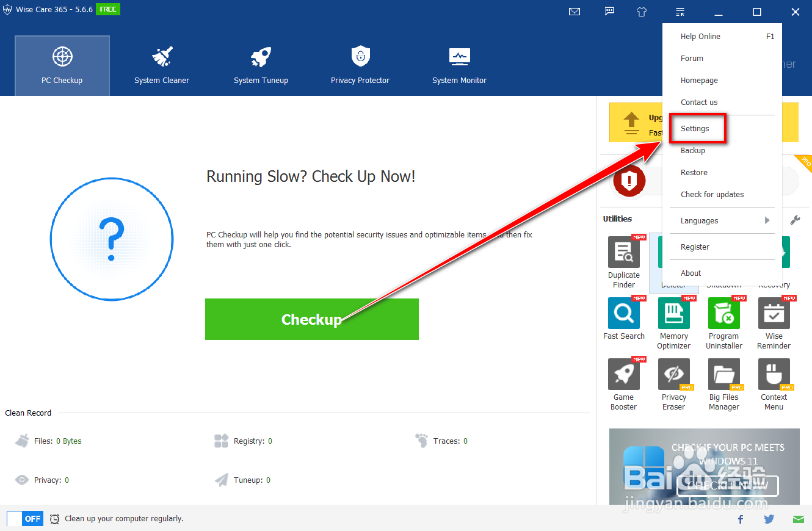Open the PC Checkup tab
The image size is (812, 531).
[x=62, y=65]
